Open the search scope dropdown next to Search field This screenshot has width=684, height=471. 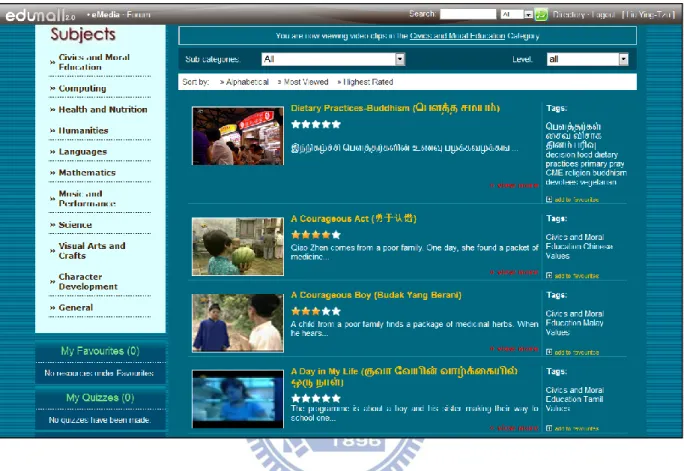(516, 14)
